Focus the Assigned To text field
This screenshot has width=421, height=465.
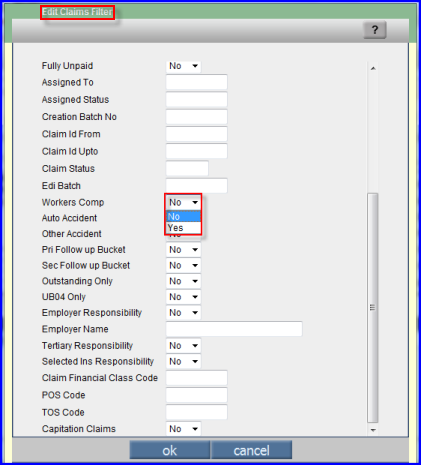[x=197, y=82]
